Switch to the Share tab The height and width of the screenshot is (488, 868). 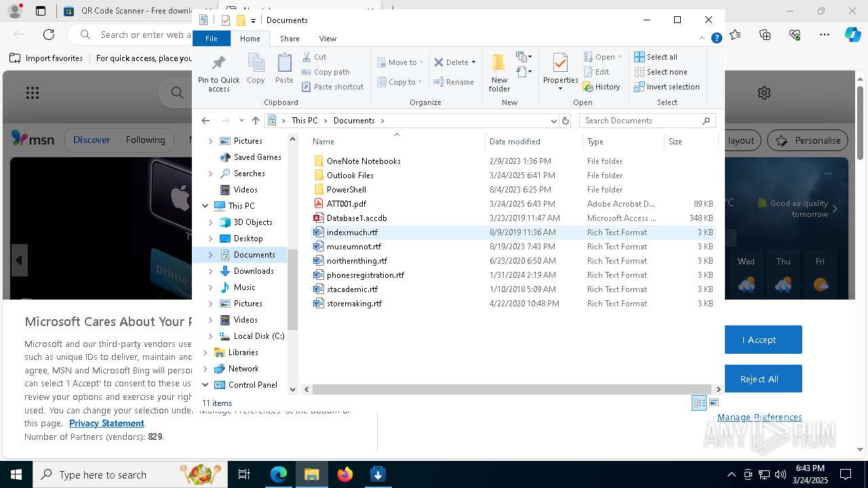pyautogui.click(x=290, y=39)
